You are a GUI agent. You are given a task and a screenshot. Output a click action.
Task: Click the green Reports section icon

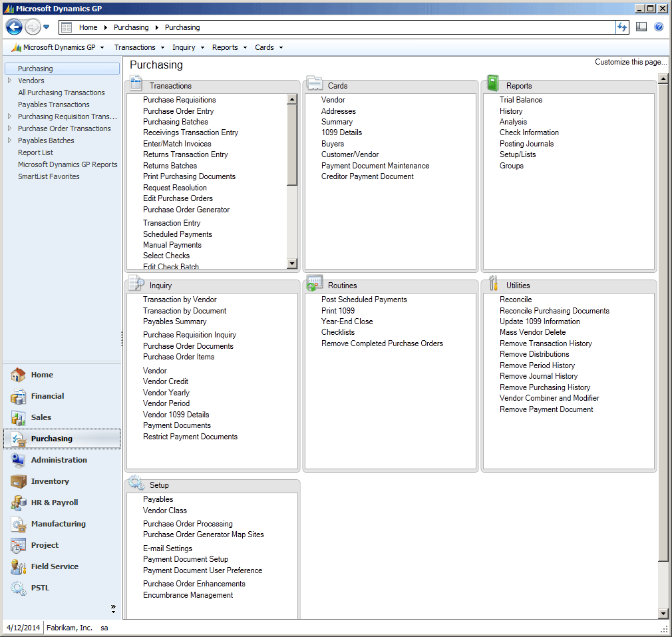(493, 83)
